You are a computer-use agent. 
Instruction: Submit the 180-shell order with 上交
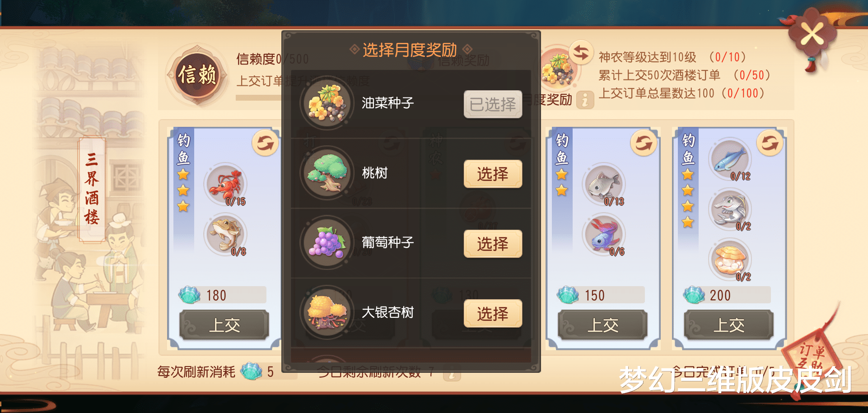tap(224, 325)
